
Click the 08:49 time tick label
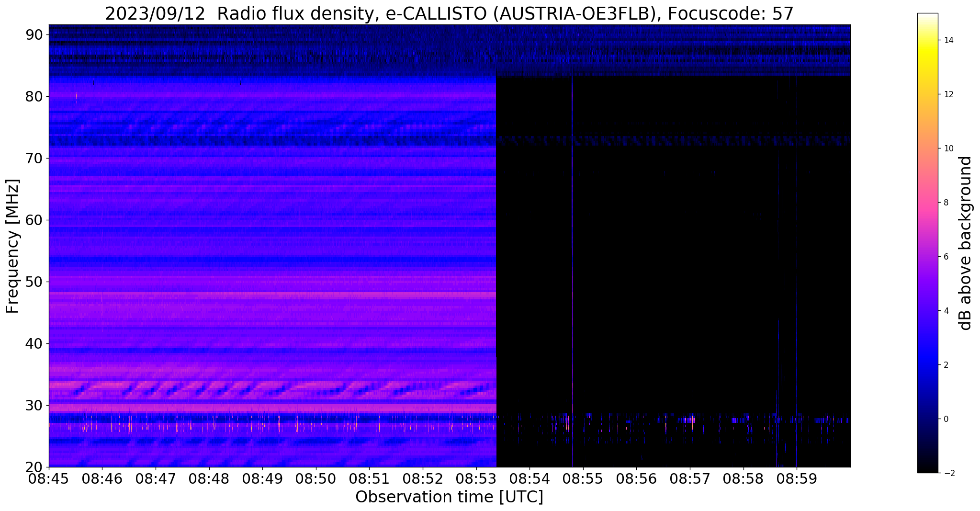point(262,479)
